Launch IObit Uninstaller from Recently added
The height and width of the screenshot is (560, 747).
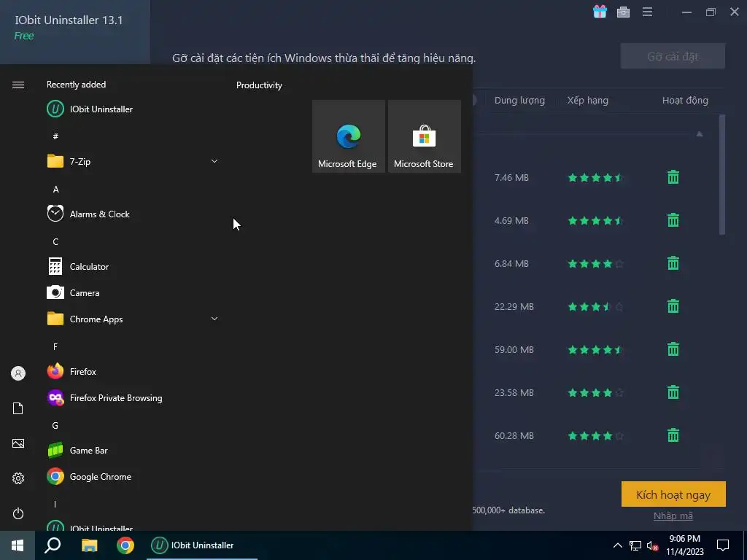[133, 109]
